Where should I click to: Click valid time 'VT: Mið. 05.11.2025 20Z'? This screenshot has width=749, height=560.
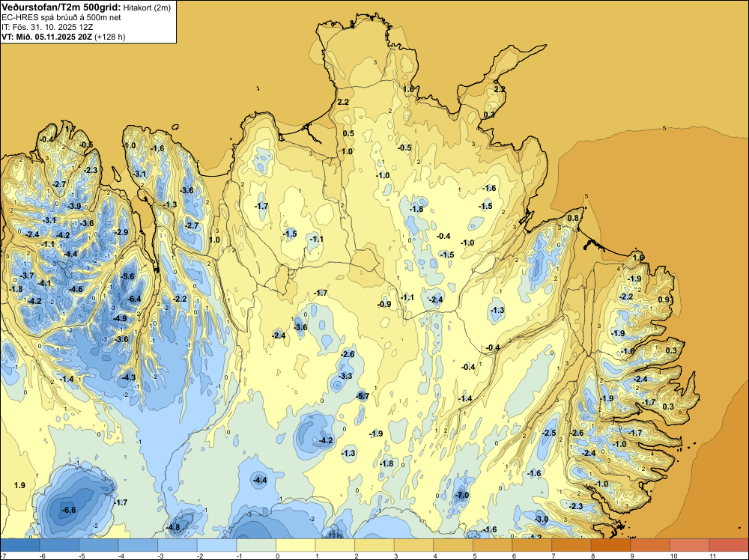[47, 37]
